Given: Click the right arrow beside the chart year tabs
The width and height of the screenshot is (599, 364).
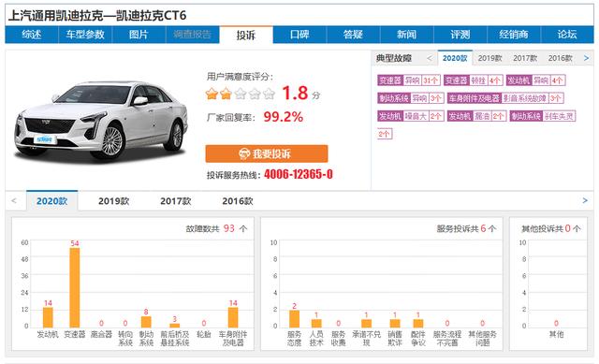Looking at the screenshot, I should [x=585, y=200].
